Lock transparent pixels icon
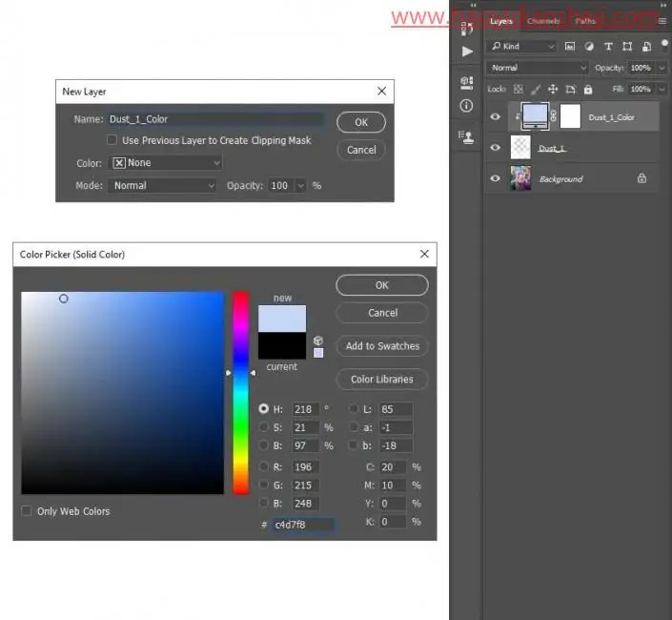The height and width of the screenshot is (620, 672). coord(519,89)
